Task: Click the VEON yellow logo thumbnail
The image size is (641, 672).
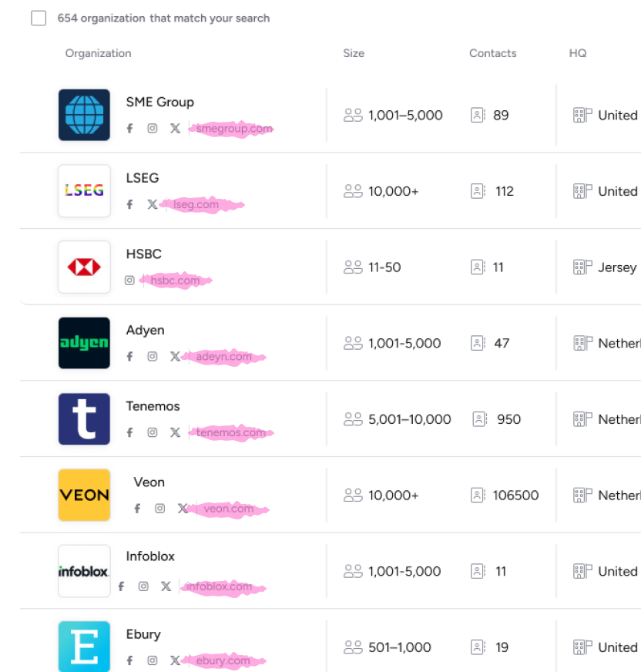Action: click(x=84, y=495)
